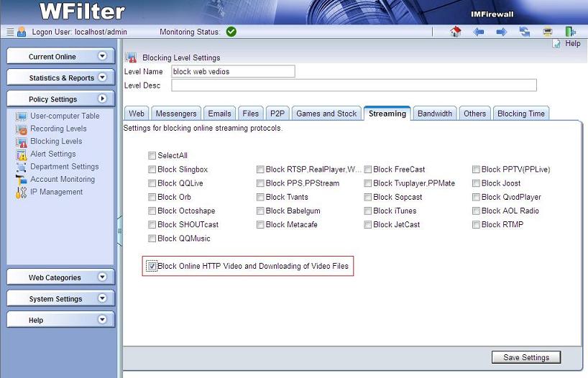The height and width of the screenshot is (378, 588).
Task: Click the Help page icon at top right
Action: pyautogui.click(x=556, y=44)
